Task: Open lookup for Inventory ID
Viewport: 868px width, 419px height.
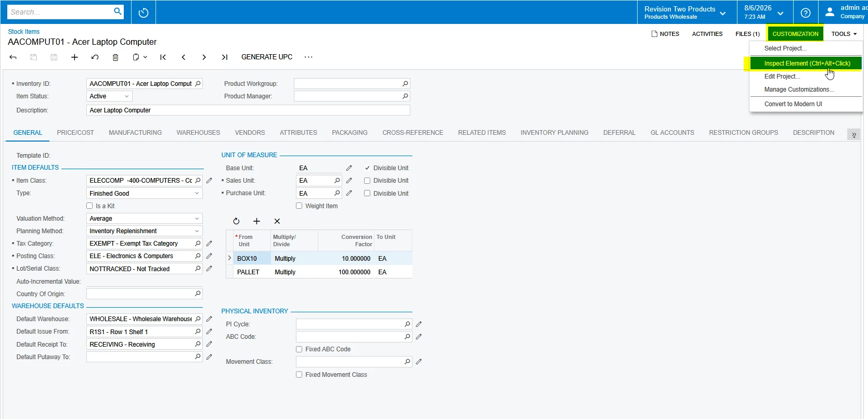Action: pos(198,84)
